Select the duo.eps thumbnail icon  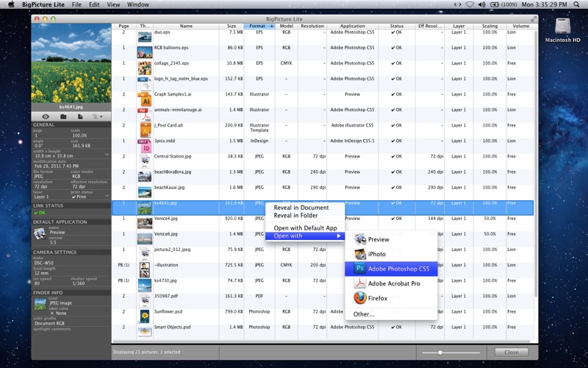coord(145,37)
